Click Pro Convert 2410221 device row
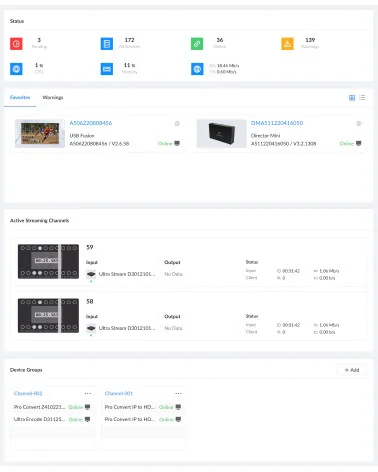Viewport: 378px width, 472px height. click(x=52, y=407)
